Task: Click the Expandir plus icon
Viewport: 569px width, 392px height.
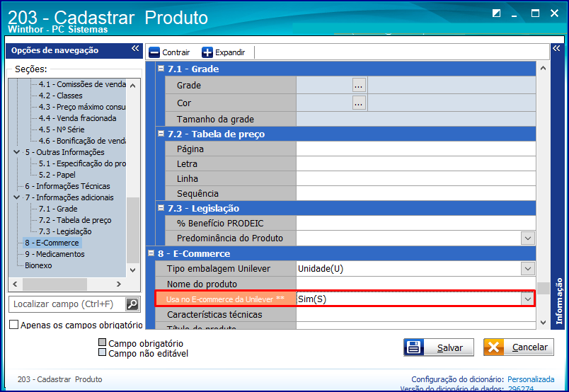Action: click(207, 52)
